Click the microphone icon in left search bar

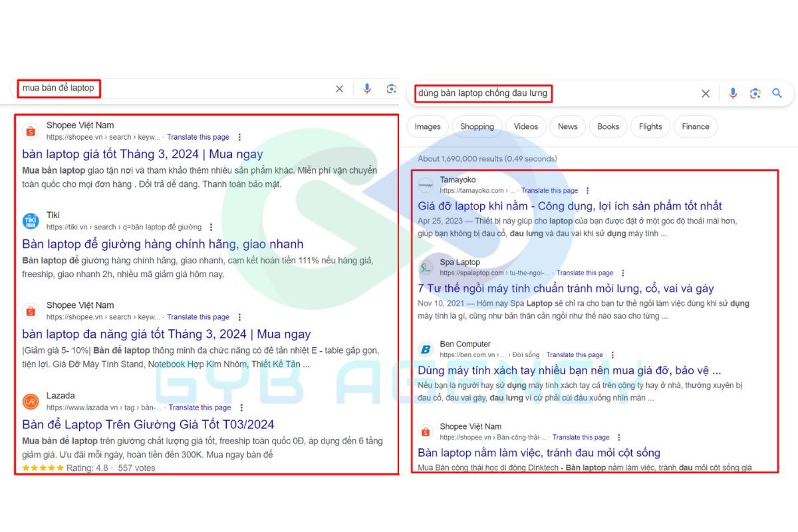point(366,89)
